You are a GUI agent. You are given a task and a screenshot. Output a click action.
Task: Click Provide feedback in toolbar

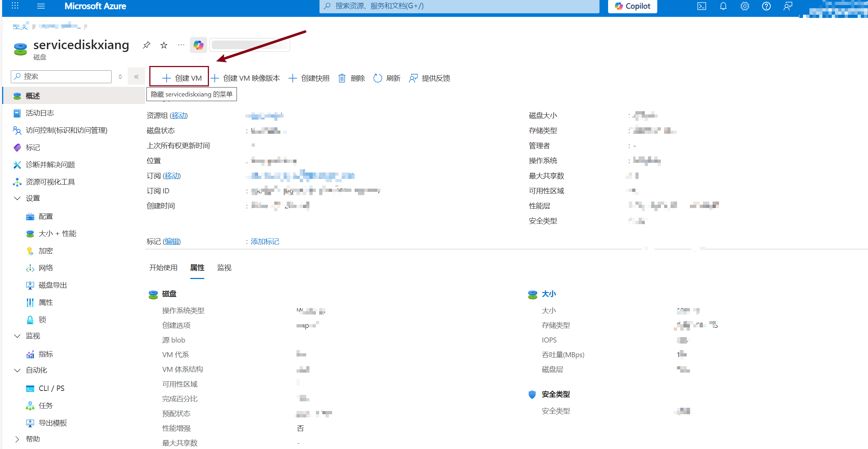(x=430, y=78)
